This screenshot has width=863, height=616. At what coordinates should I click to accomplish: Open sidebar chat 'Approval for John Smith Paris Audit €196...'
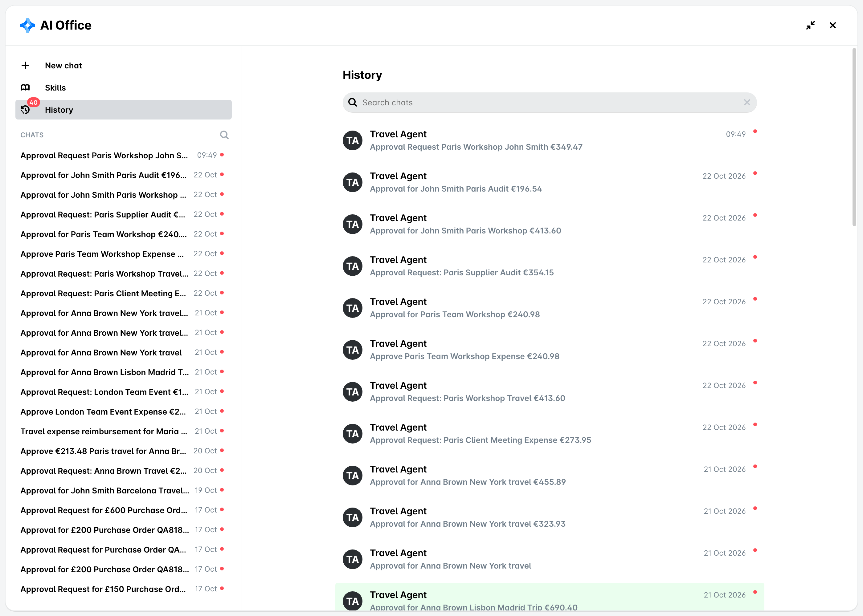tap(123, 175)
